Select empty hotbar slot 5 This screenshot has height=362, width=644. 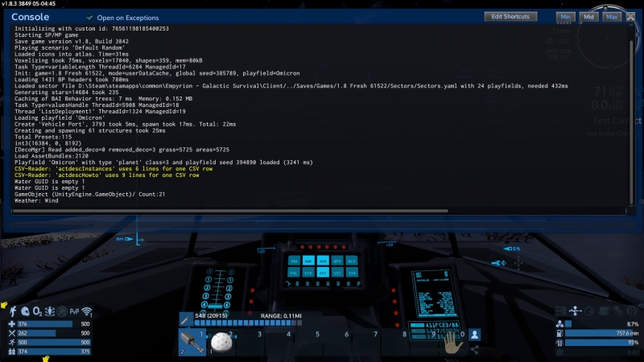point(308,342)
